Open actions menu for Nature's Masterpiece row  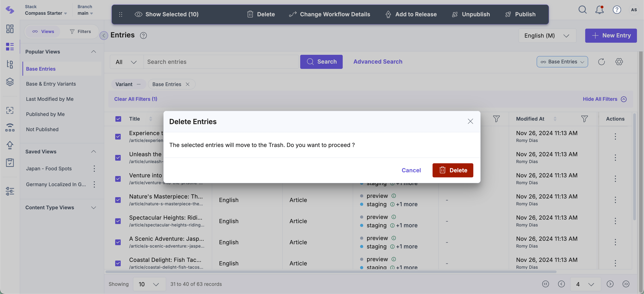(615, 200)
